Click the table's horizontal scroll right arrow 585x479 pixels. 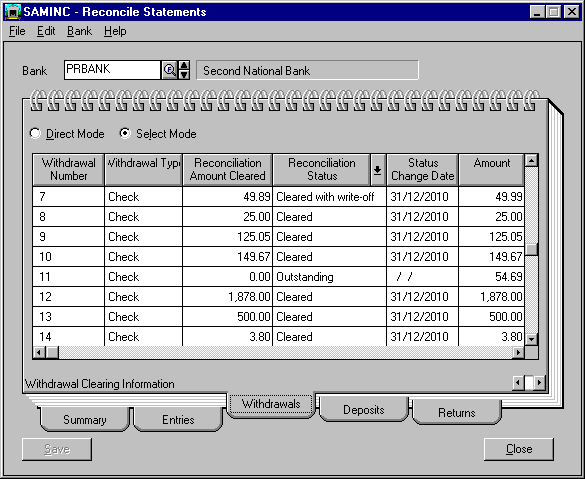click(518, 352)
